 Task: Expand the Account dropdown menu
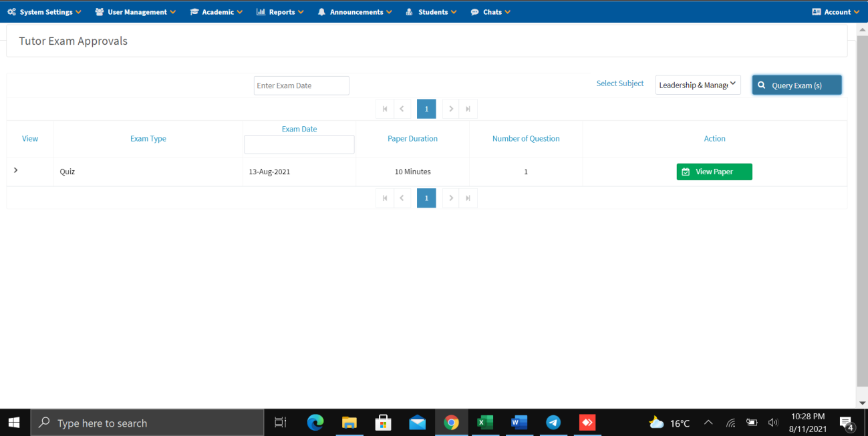pos(835,12)
